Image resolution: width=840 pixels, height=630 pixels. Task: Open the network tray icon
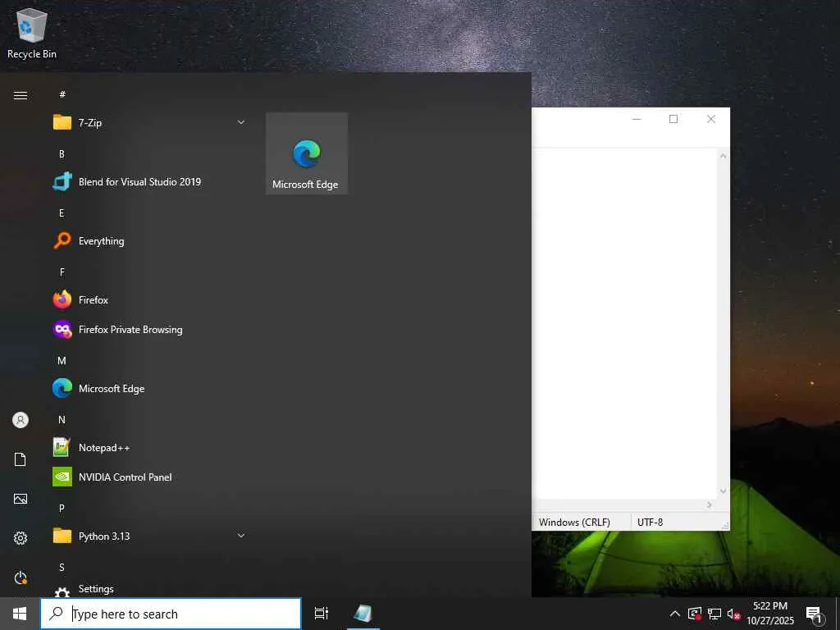[714, 614]
